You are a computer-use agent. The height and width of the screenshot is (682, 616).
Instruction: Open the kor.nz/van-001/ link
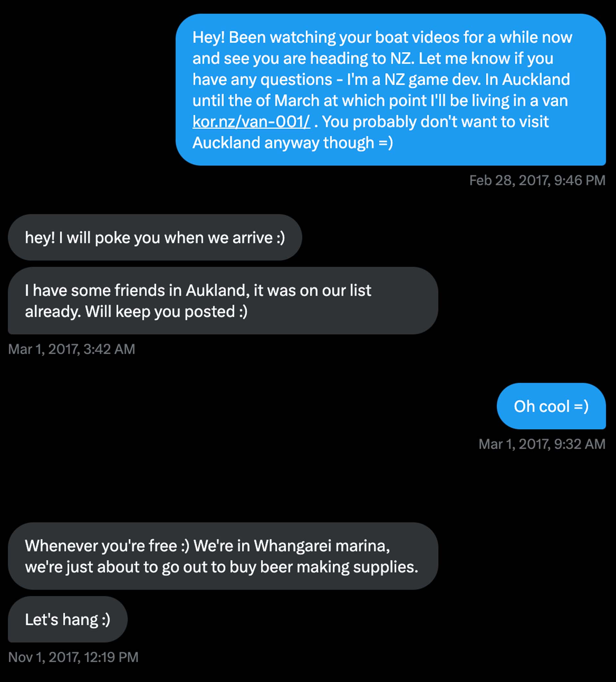(x=251, y=122)
